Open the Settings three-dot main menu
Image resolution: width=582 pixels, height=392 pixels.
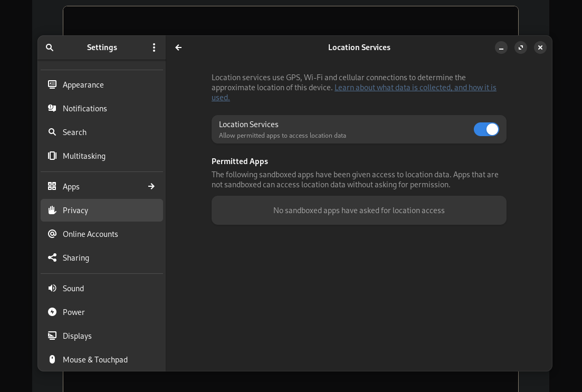point(154,47)
